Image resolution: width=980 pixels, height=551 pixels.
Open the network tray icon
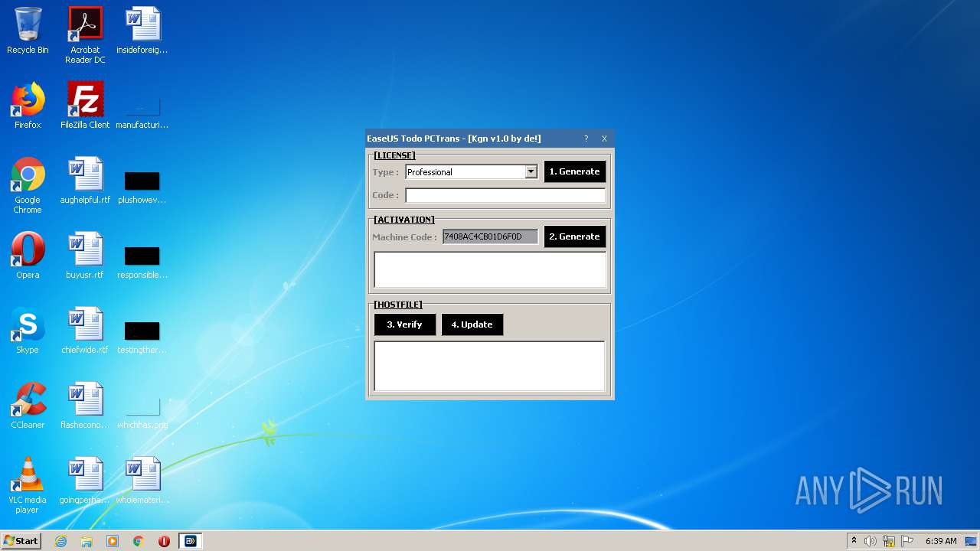tap(889, 541)
